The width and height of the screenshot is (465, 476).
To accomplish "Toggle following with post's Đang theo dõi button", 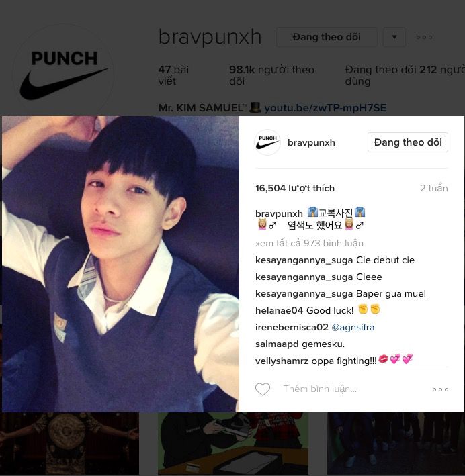I will point(408,142).
